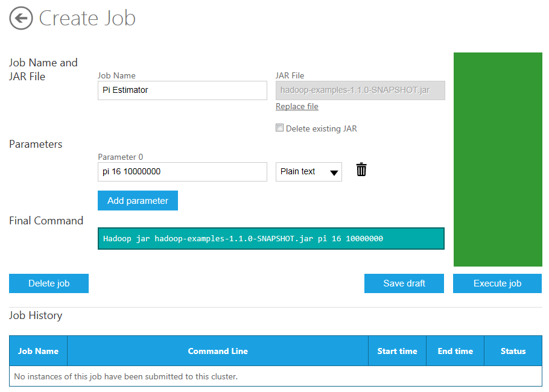
Task: Click the Job History heading
Action: (x=36, y=315)
